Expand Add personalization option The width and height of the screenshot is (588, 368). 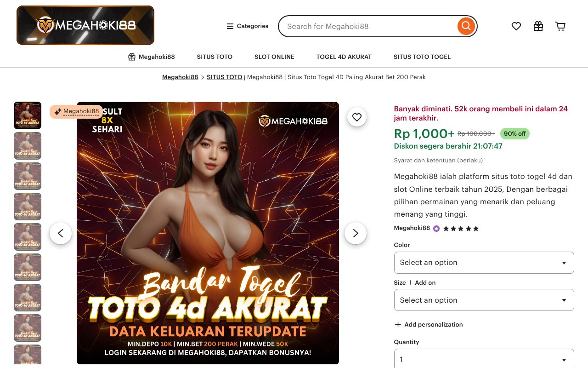coord(429,324)
